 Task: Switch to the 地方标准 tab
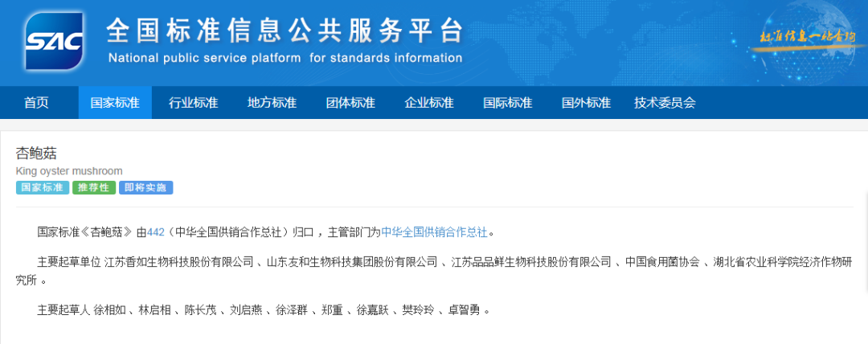click(272, 103)
